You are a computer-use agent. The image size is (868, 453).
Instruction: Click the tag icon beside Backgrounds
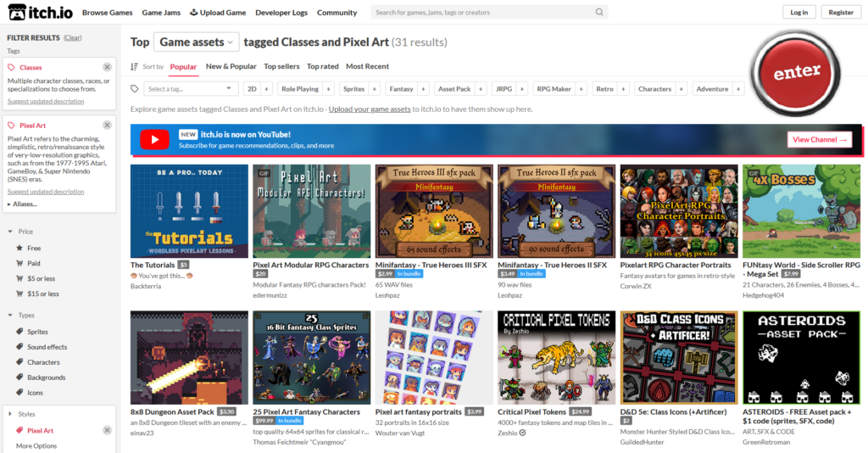20,377
